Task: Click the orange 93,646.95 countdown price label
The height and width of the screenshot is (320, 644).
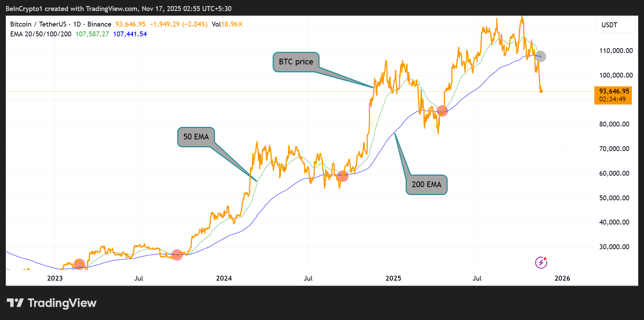Action: pos(613,95)
